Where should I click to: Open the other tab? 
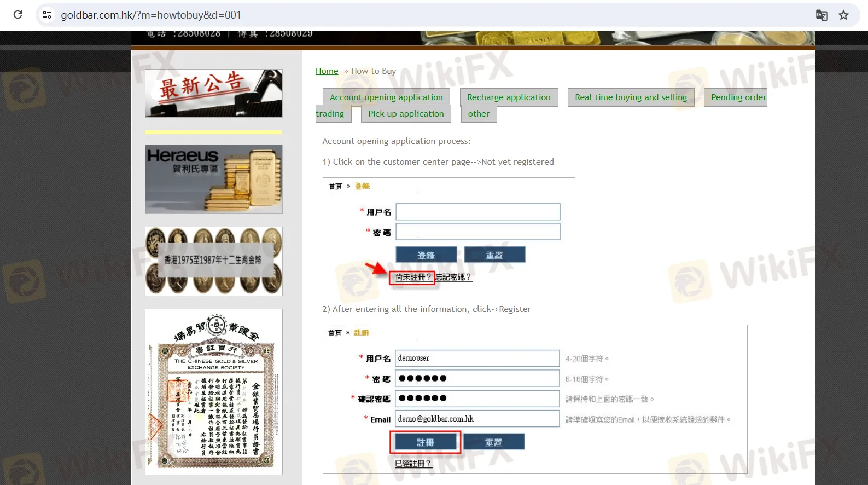[x=479, y=114]
